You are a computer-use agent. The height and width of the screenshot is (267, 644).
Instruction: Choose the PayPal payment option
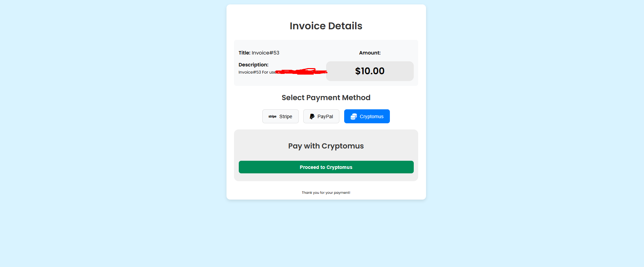coord(321,116)
